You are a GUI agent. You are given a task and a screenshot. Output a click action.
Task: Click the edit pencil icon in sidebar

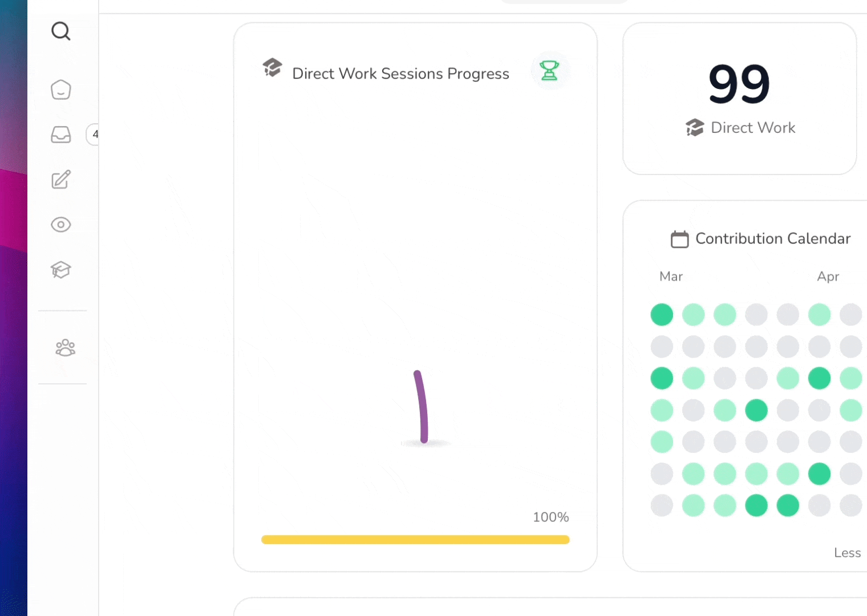coord(60,180)
